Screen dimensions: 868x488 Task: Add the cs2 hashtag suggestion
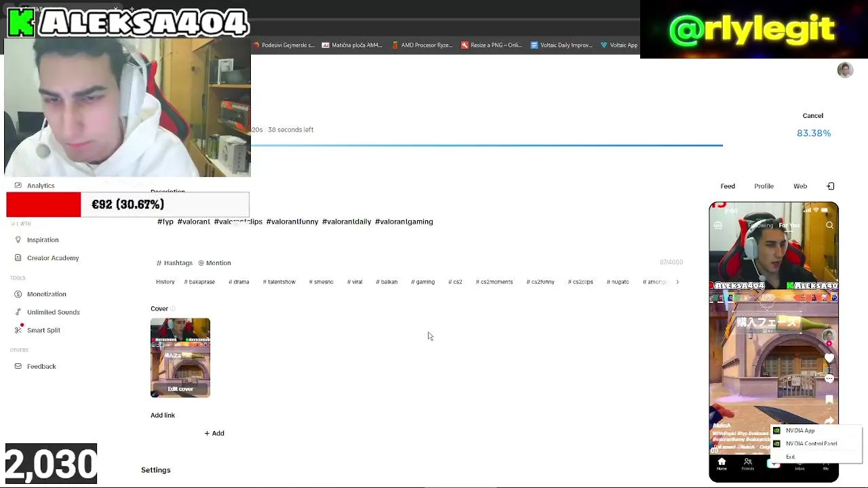tap(455, 282)
